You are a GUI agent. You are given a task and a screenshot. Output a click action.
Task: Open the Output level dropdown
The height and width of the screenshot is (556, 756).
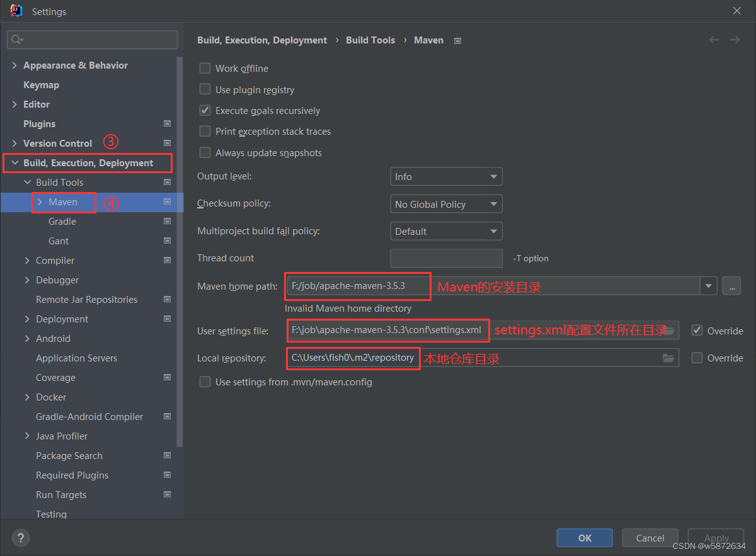tap(446, 176)
